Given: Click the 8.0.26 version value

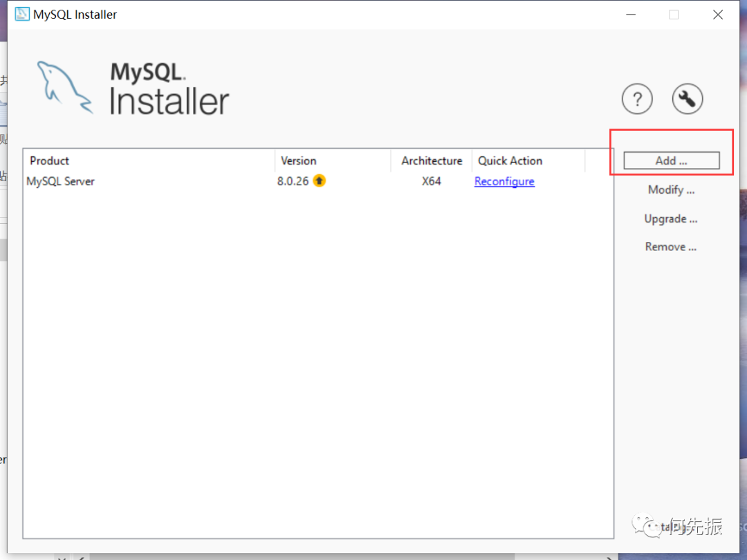Looking at the screenshot, I should 293,181.
